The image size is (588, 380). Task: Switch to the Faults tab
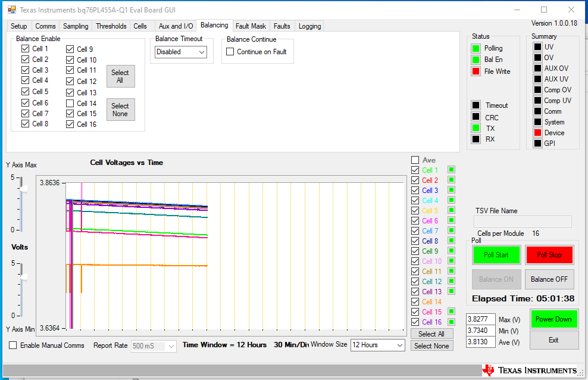click(282, 26)
